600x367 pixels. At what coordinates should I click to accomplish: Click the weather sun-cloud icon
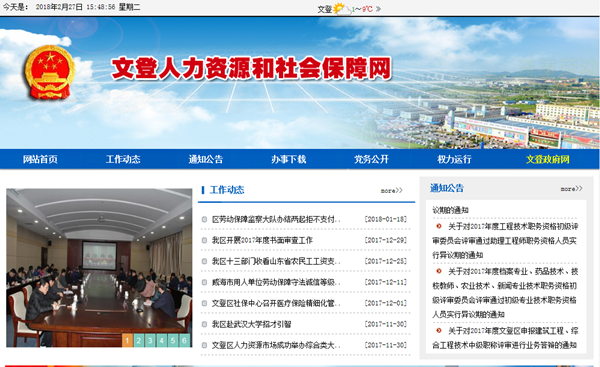(x=342, y=8)
